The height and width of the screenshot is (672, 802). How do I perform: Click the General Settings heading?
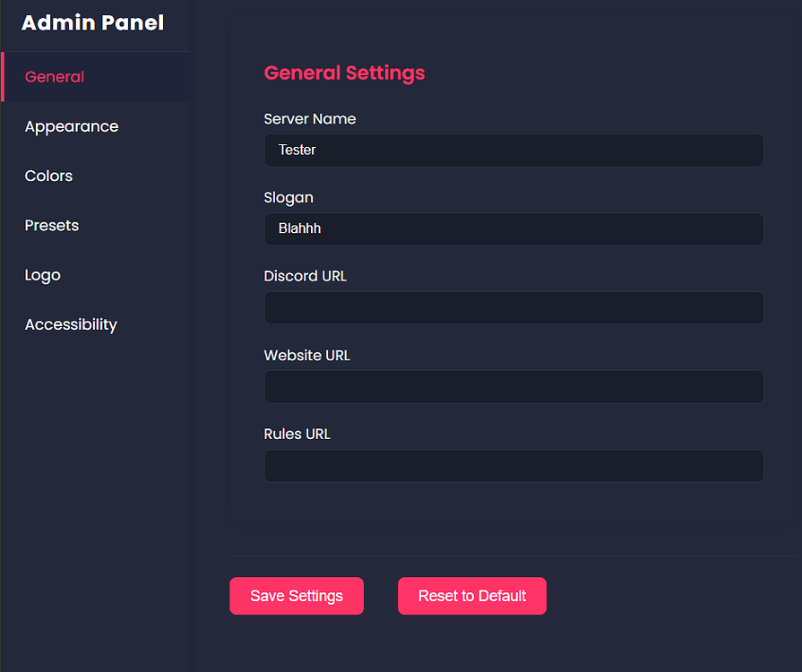pyautogui.click(x=344, y=73)
